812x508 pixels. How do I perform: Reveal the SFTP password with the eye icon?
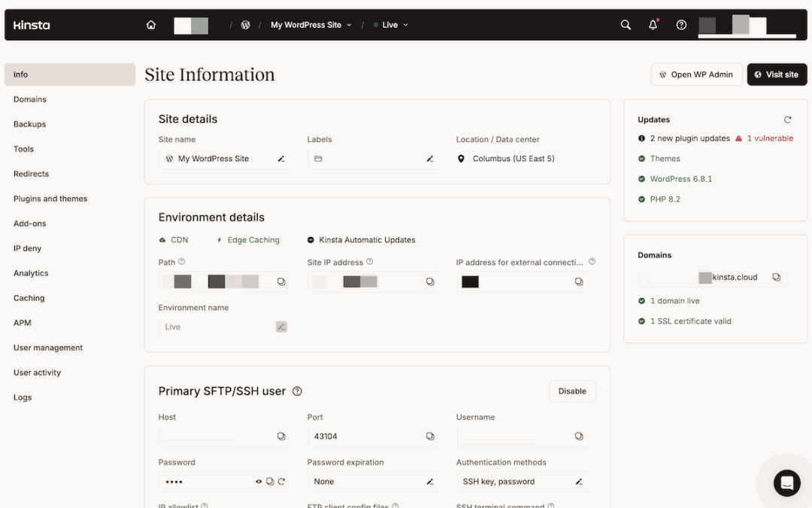[259, 482]
